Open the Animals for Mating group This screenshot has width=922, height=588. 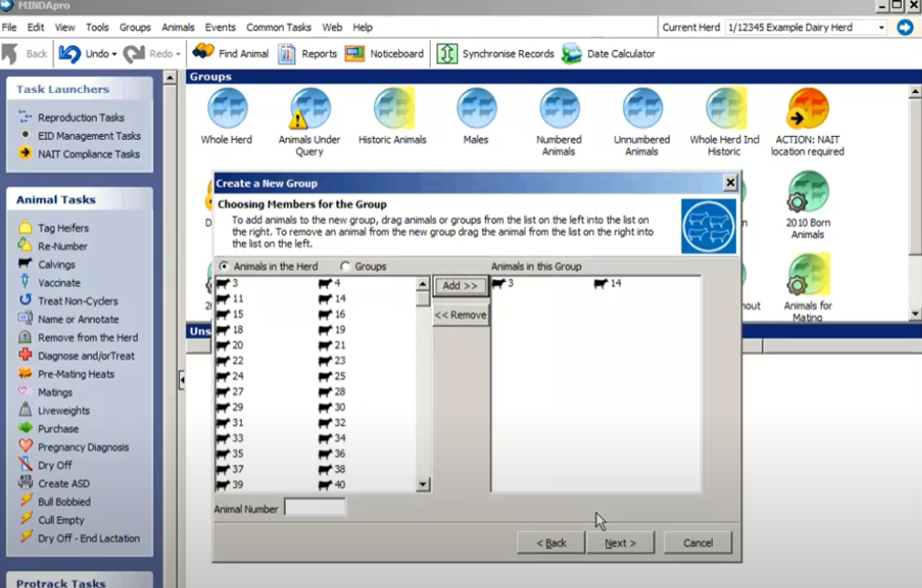click(808, 275)
